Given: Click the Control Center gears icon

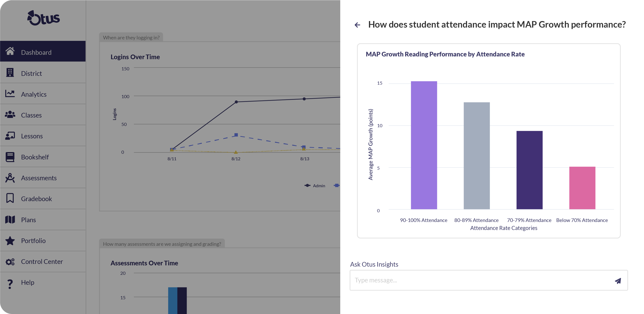Looking at the screenshot, I should point(10,261).
